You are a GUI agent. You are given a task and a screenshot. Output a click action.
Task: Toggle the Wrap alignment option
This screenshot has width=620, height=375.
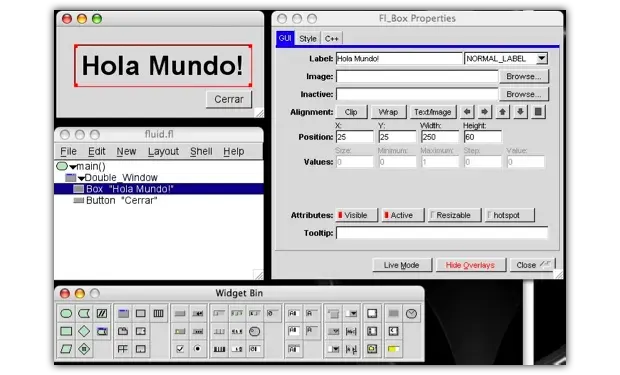(x=388, y=112)
